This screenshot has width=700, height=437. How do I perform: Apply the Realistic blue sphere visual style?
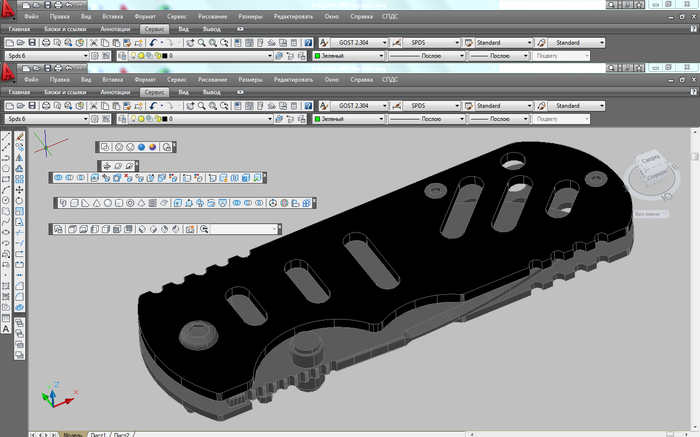click(141, 147)
